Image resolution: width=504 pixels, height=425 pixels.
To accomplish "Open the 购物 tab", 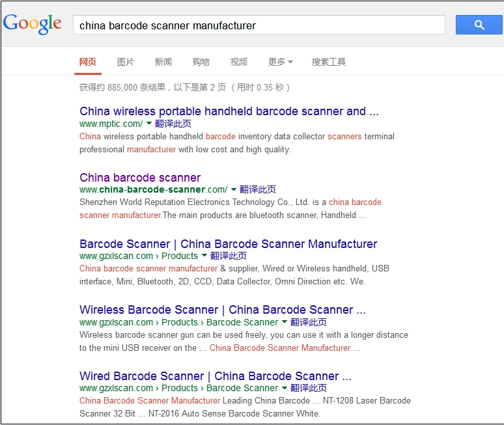I will tap(201, 62).
